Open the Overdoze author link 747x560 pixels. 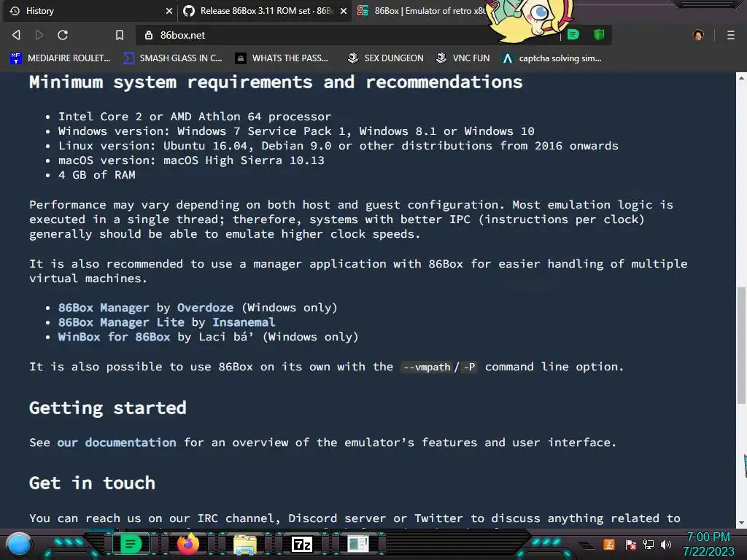205,308
